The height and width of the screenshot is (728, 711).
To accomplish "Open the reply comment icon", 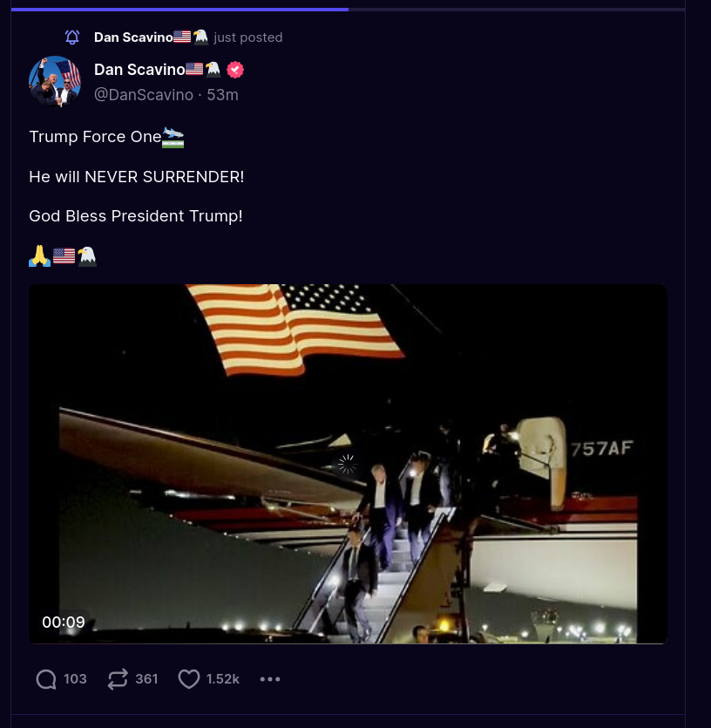I will point(46,679).
